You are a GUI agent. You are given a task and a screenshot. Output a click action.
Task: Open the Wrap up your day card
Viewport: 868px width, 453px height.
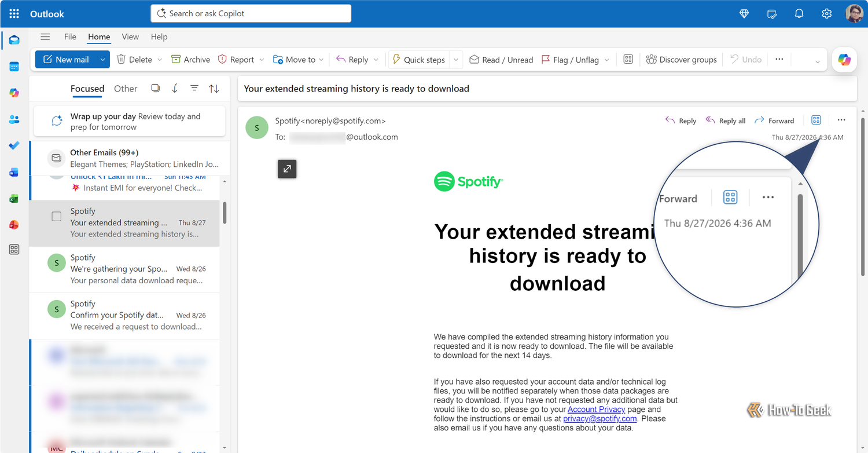coord(130,122)
